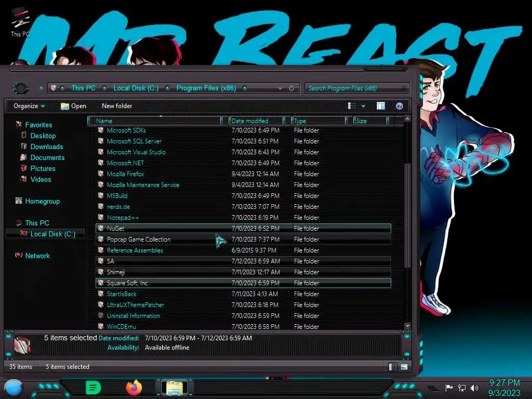Click the Start orb on taskbar
532x399 pixels.
click(x=14, y=388)
